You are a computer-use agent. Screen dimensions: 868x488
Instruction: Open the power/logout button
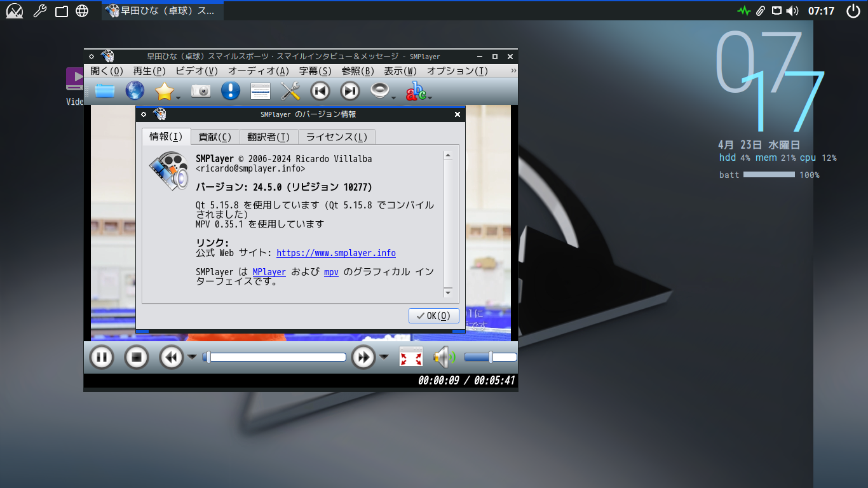click(853, 11)
